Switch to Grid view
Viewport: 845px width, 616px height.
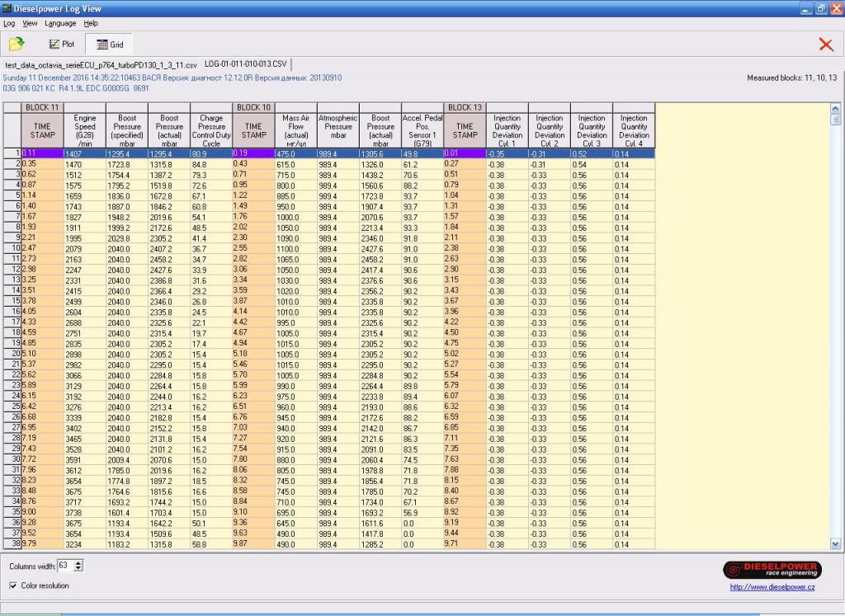(x=110, y=45)
